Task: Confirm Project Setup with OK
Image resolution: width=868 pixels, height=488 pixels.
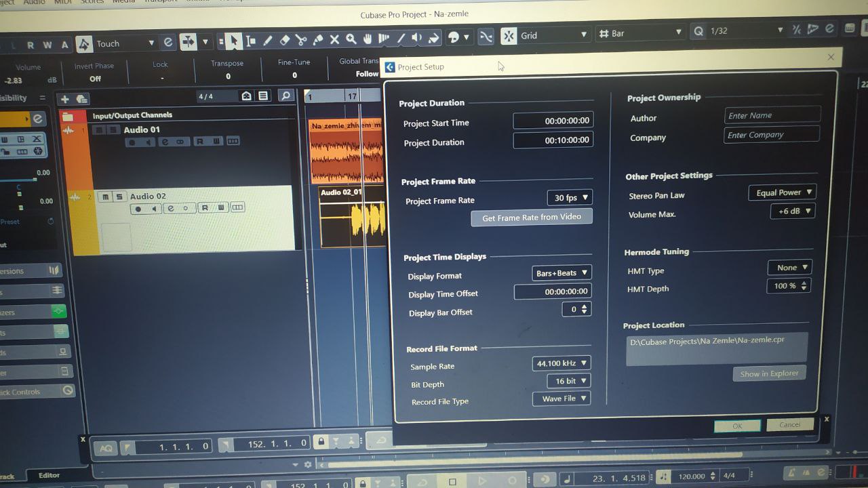Action: (737, 426)
